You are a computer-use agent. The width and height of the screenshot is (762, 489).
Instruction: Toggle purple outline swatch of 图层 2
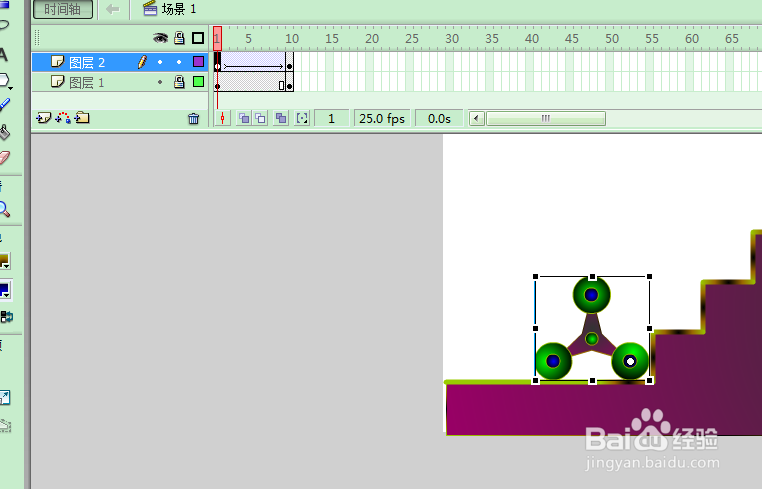tap(198, 62)
